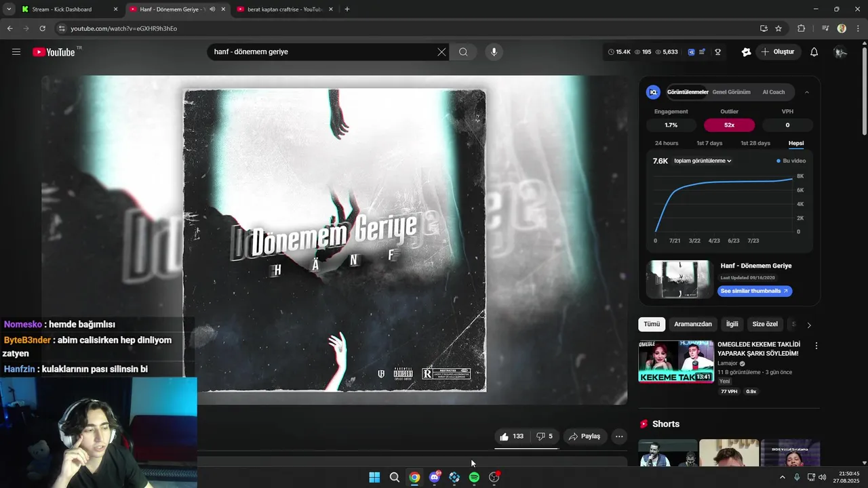868x488 pixels.
Task: Switch to the Görüntülenmeler tab
Action: coord(688,92)
